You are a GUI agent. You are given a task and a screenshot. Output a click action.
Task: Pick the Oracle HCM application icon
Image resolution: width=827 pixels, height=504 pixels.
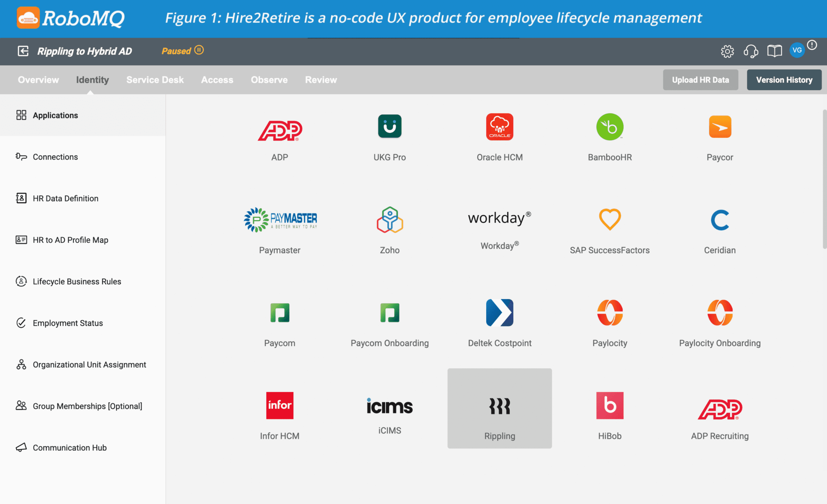click(499, 127)
